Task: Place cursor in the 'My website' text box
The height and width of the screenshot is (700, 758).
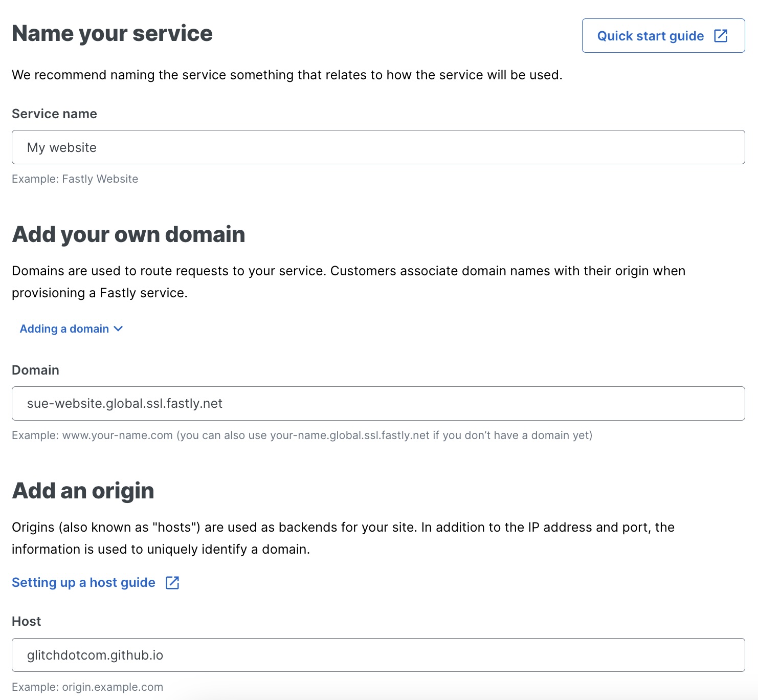Action: tap(378, 147)
